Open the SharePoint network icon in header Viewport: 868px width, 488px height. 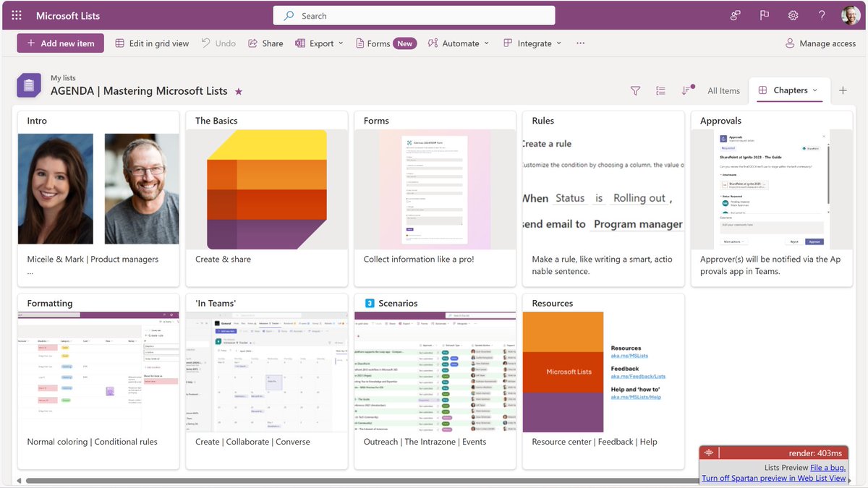(x=736, y=15)
